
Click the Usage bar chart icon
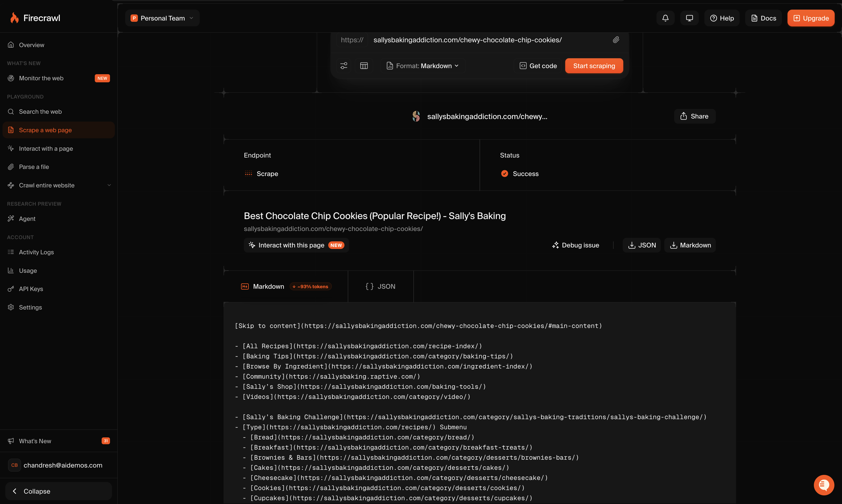(x=11, y=270)
